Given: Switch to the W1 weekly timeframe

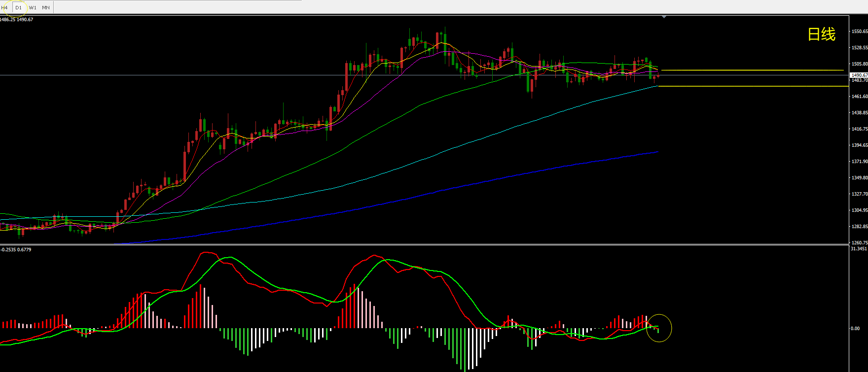Looking at the screenshot, I should (33, 7).
